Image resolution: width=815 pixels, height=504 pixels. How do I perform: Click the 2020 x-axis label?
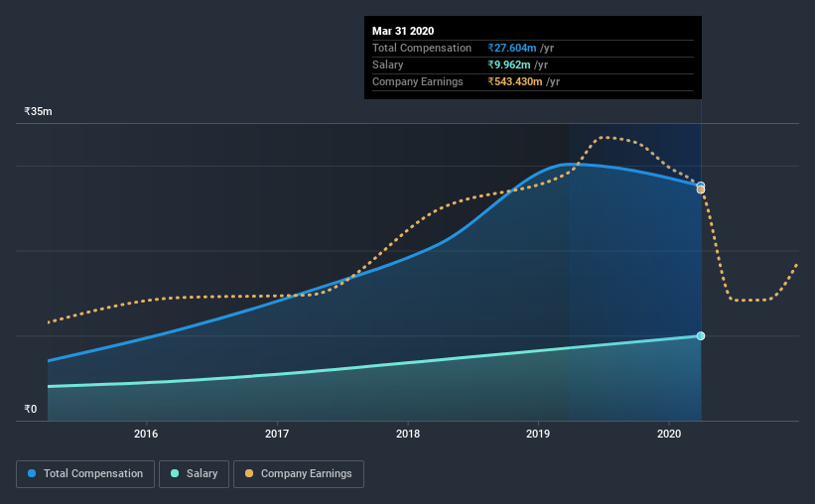[669, 434]
